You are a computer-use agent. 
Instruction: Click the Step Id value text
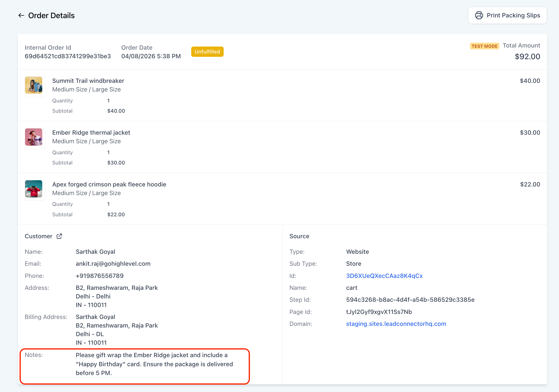tap(410, 299)
